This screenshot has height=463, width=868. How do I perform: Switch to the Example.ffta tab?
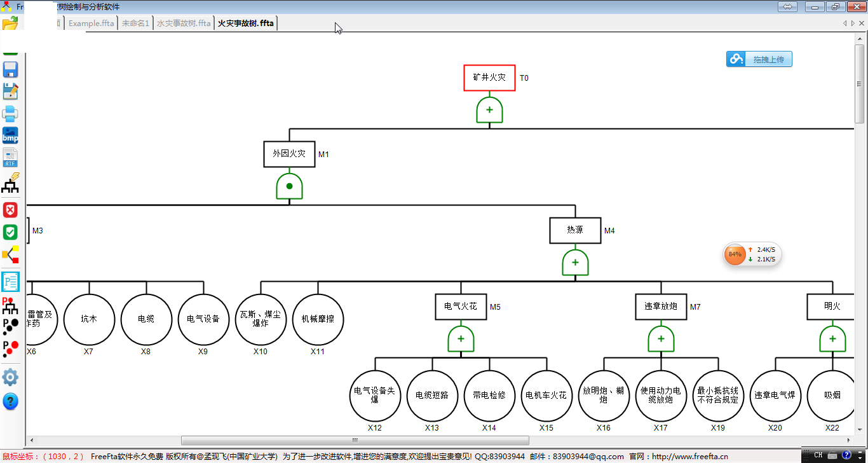point(92,23)
